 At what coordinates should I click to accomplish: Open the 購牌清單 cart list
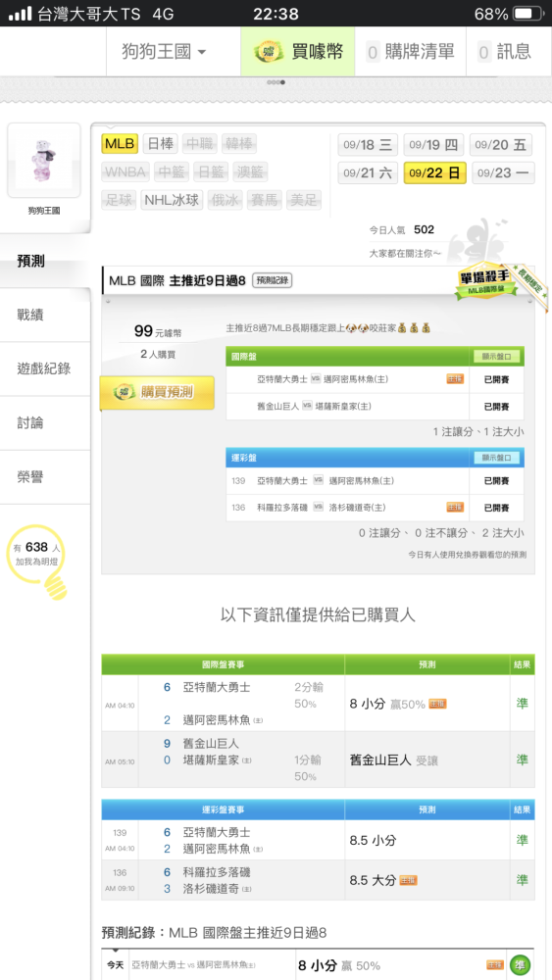(x=410, y=51)
